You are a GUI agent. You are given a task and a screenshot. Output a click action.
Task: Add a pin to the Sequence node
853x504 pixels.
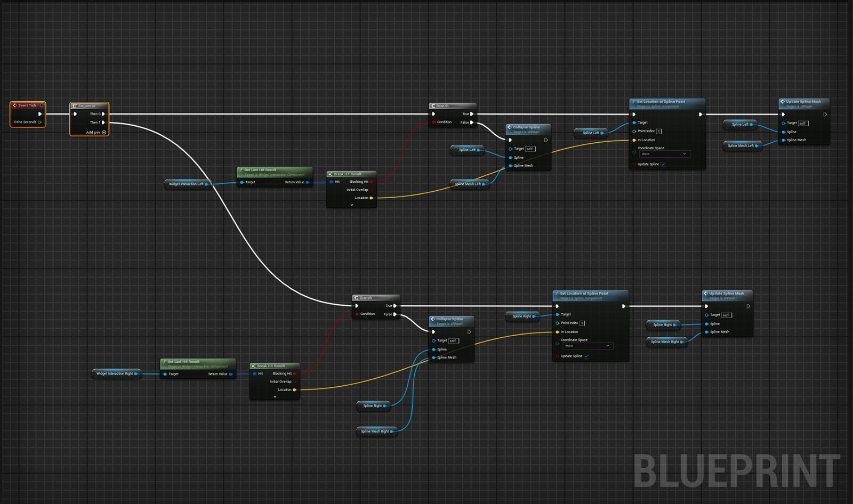click(x=104, y=133)
